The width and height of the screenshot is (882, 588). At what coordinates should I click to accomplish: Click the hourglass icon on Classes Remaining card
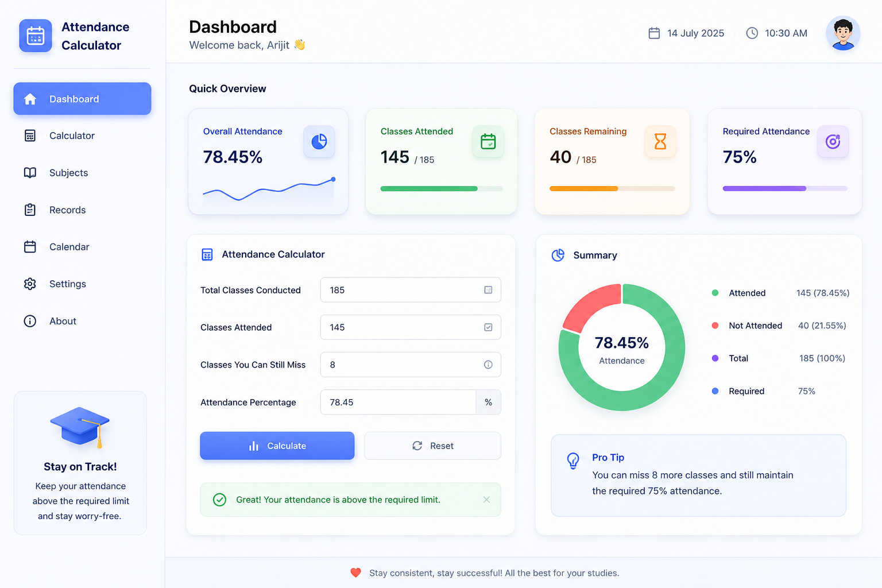(660, 141)
